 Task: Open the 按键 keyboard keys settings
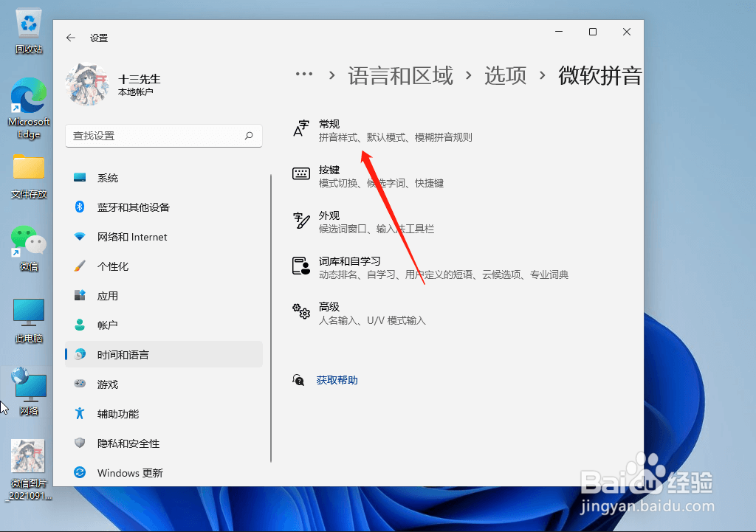369,176
